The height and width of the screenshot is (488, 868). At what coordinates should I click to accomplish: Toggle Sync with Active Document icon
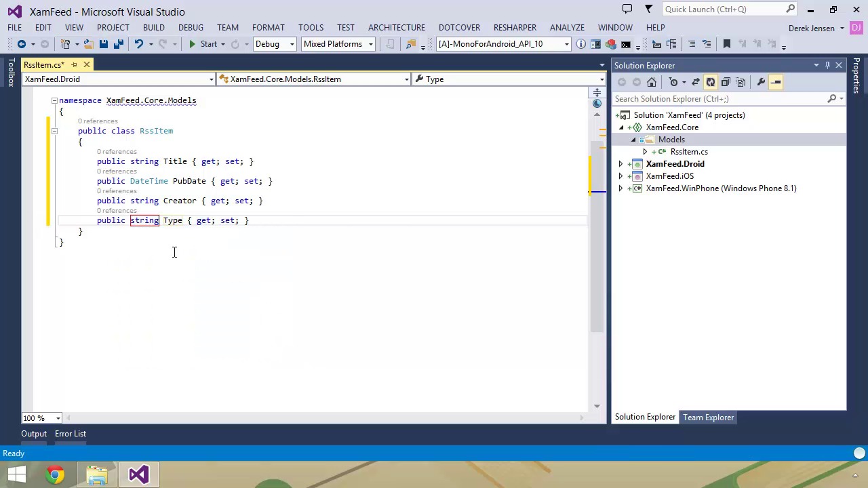(696, 82)
